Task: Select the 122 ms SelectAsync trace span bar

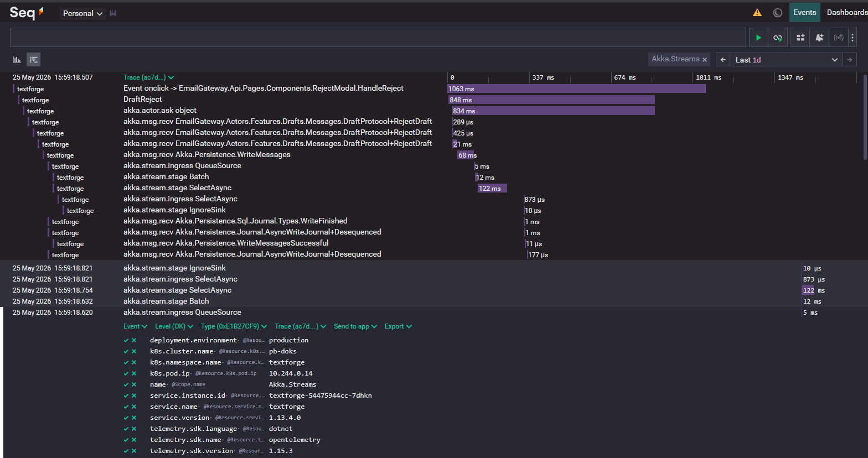Action: point(492,188)
